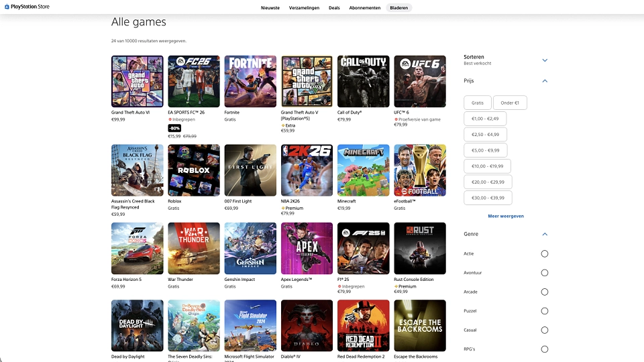The image size is (644, 362).
Task: Open the NBA 2K26 cover
Action: 307,170
